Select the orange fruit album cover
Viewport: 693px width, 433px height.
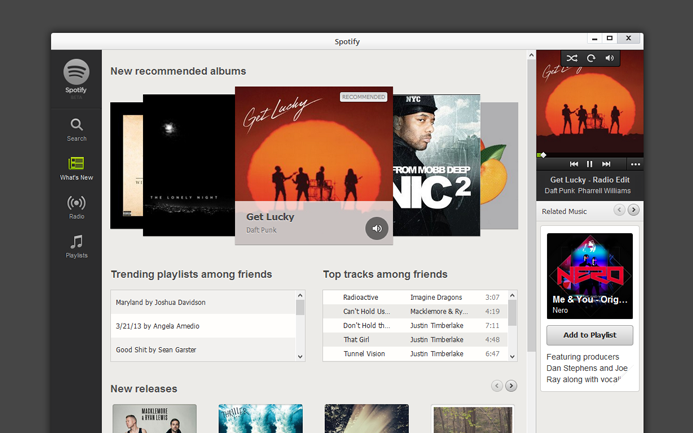coord(499,166)
